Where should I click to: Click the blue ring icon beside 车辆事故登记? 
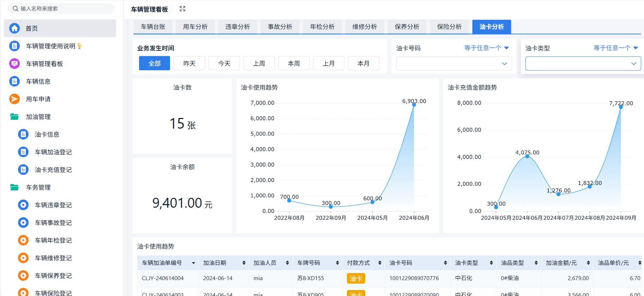tap(23, 223)
